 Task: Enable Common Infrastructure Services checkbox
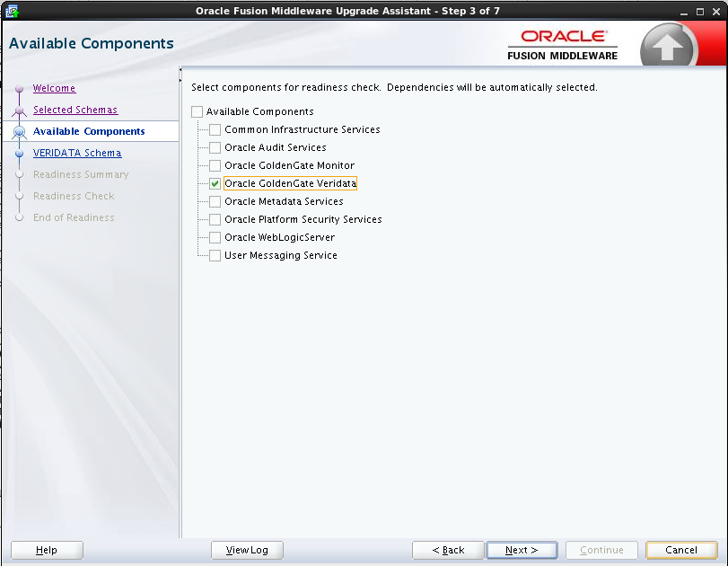pos(215,129)
